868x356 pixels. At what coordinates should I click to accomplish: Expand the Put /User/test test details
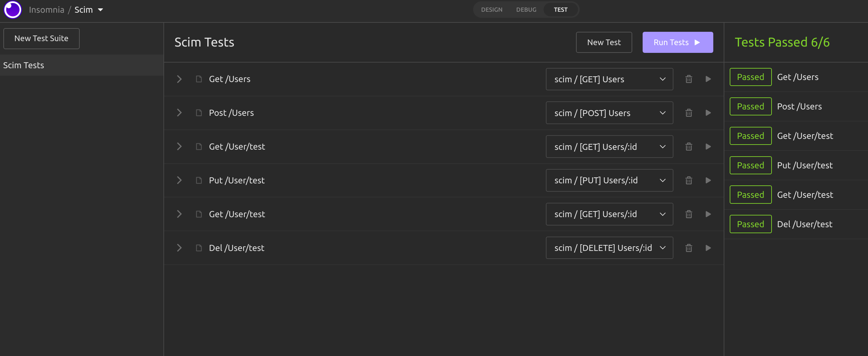pos(179,181)
